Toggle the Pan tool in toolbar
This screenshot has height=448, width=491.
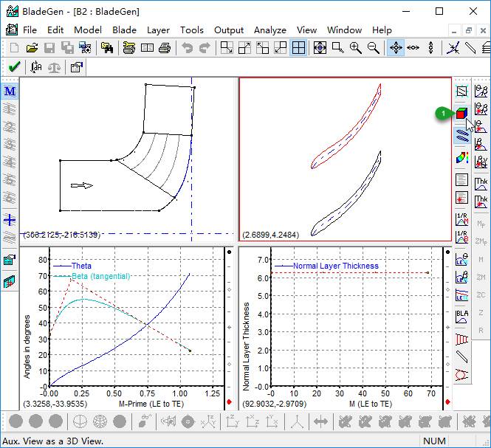tap(396, 48)
